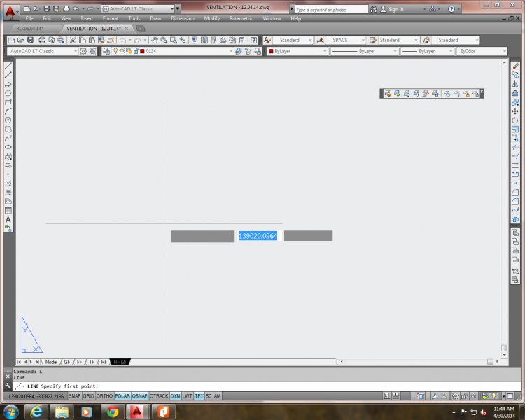This screenshot has height=420, width=525.
Task: Toggle OTRACK in status bar
Action: tap(159, 396)
